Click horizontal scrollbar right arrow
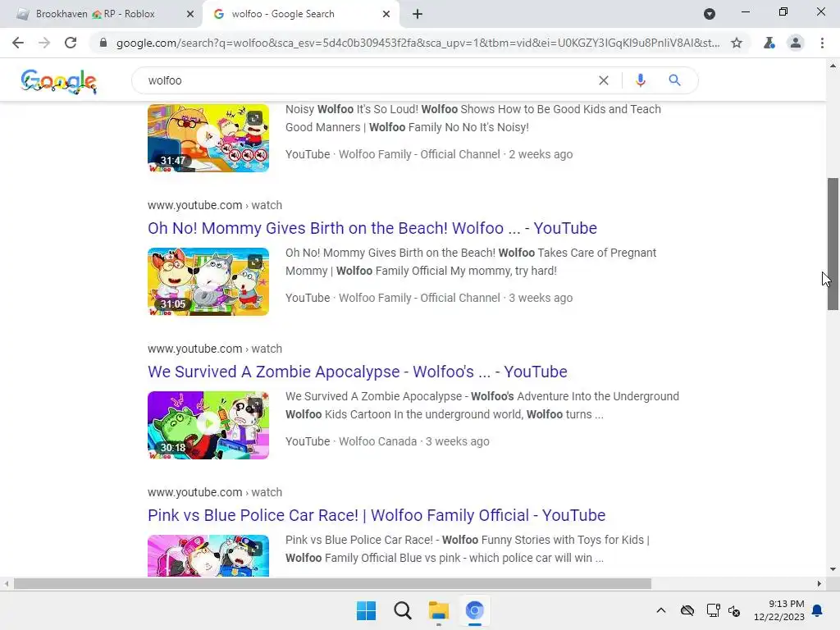 point(819,583)
